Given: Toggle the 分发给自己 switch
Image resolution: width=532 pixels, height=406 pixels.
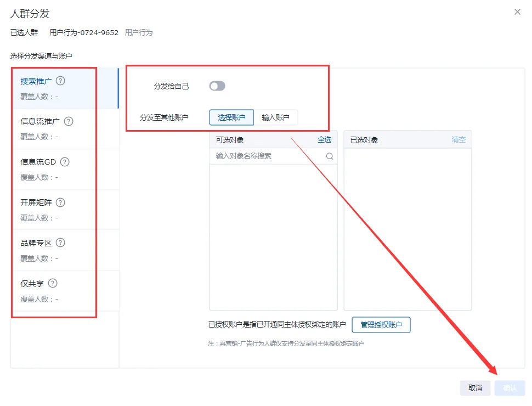Looking at the screenshot, I should (217, 86).
